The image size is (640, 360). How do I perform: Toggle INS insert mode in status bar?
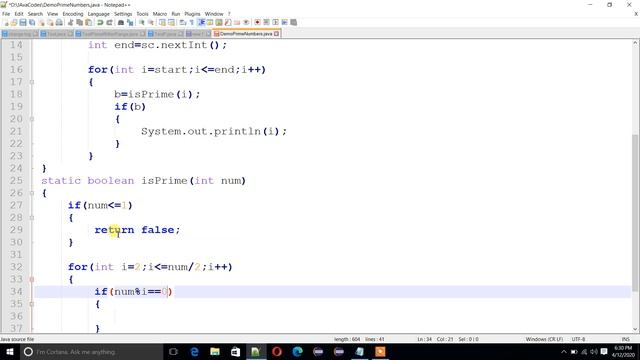[x=625, y=339]
